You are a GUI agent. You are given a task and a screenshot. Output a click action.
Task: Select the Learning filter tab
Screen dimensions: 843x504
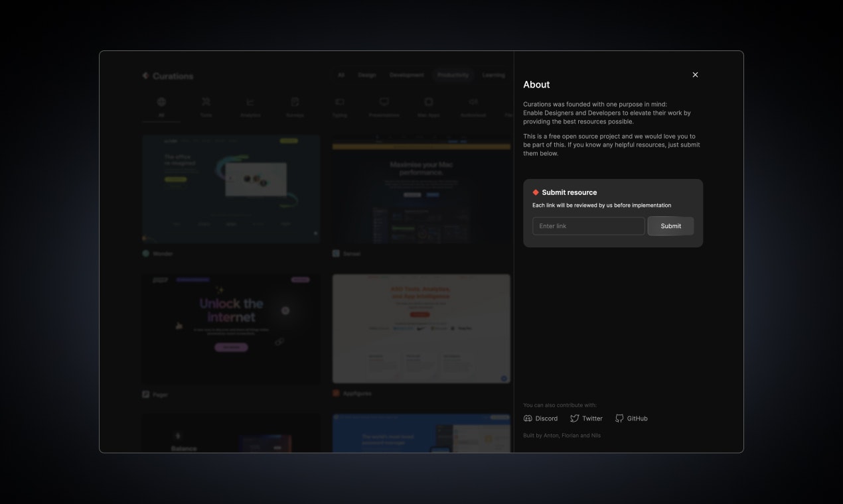click(x=493, y=75)
